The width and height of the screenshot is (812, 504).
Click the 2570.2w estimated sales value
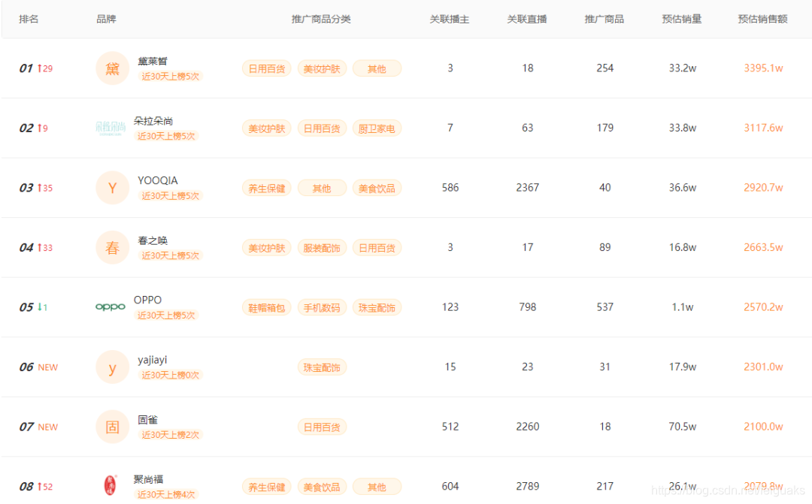pos(763,307)
